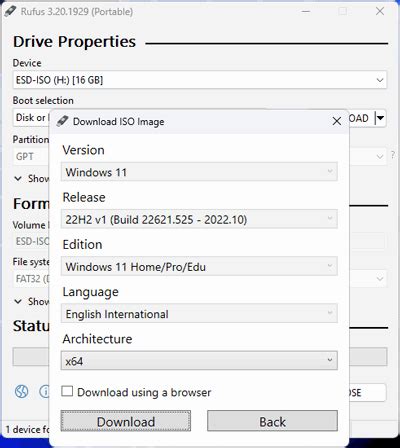Open the Device dropdown in Rufus window
400x448 pixels.
point(200,80)
